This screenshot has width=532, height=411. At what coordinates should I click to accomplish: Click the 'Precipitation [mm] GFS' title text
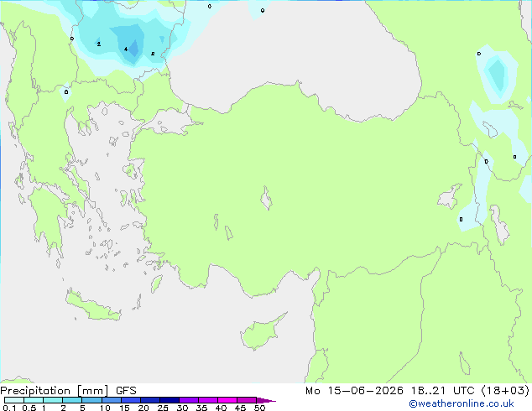[68, 391]
